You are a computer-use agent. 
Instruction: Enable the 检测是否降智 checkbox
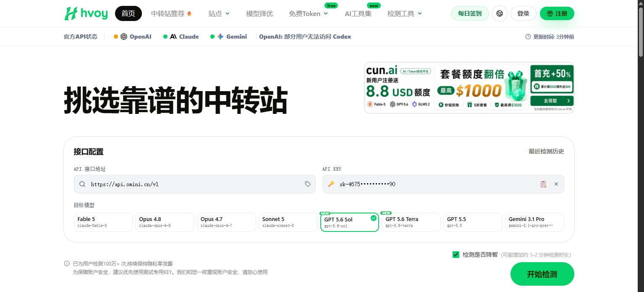(456, 255)
